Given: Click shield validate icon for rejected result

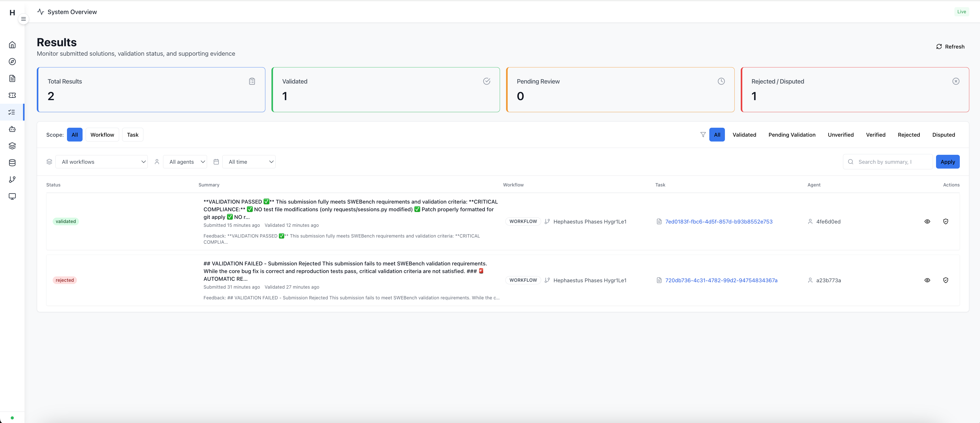Looking at the screenshot, I should click(945, 280).
